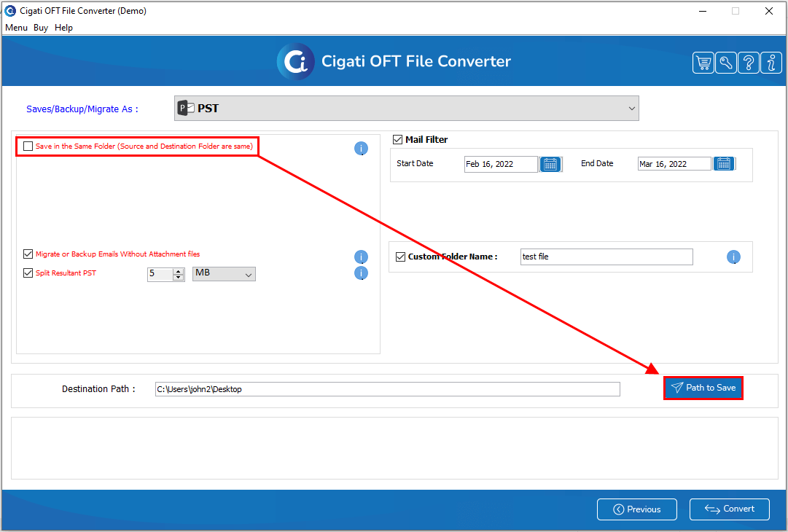
Task: Click the End Date field
Action: coord(674,164)
